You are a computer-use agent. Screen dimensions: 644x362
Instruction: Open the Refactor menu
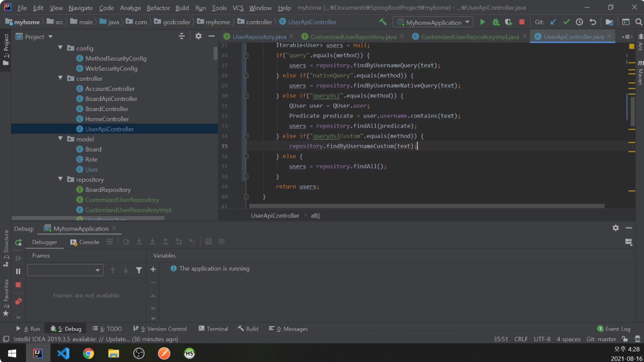pyautogui.click(x=158, y=8)
